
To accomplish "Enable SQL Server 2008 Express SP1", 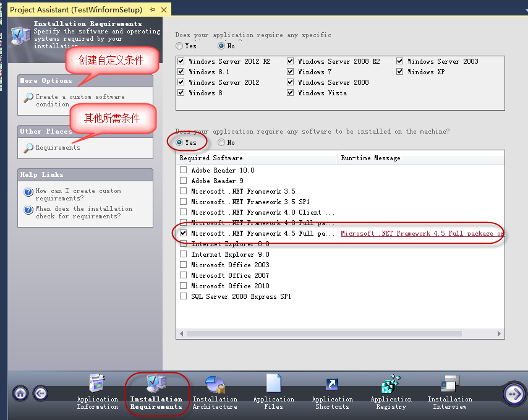I will click(x=183, y=296).
